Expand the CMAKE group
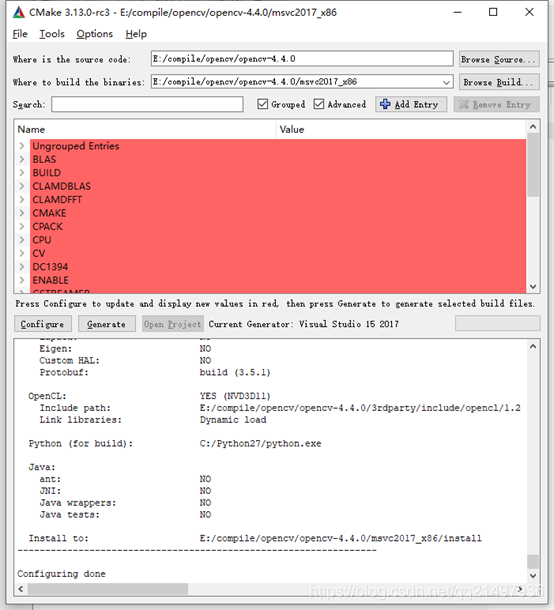This screenshot has height=610, width=554. pos(22,213)
